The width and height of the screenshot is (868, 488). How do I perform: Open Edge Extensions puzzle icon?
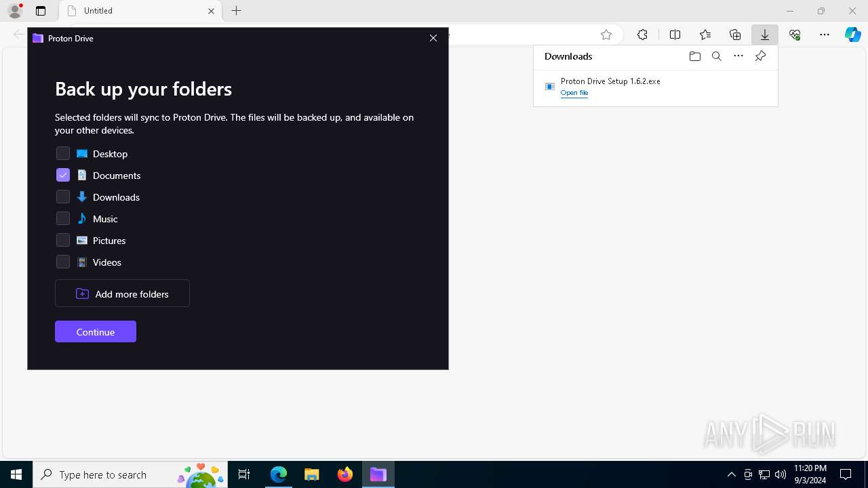coord(642,35)
